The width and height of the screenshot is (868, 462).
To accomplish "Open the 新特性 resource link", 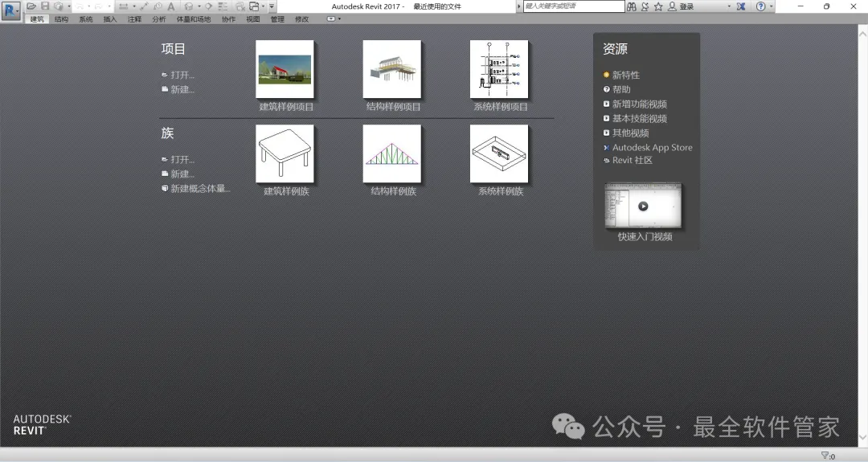I will click(x=625, y=75).
